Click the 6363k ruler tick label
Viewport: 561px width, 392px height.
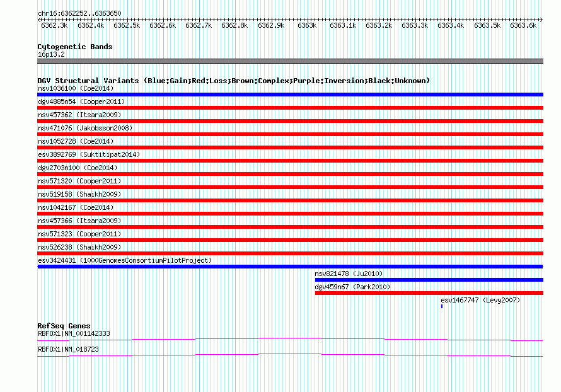point(307,25)
